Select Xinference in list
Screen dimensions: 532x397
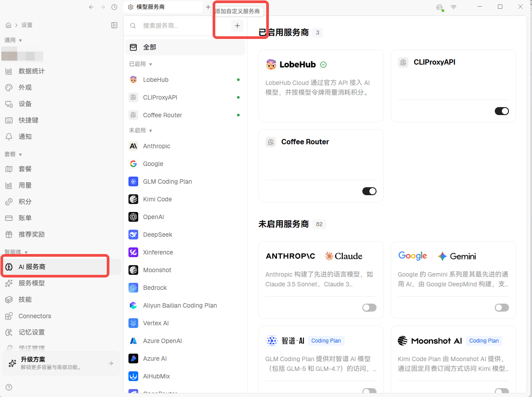[185, 252]
